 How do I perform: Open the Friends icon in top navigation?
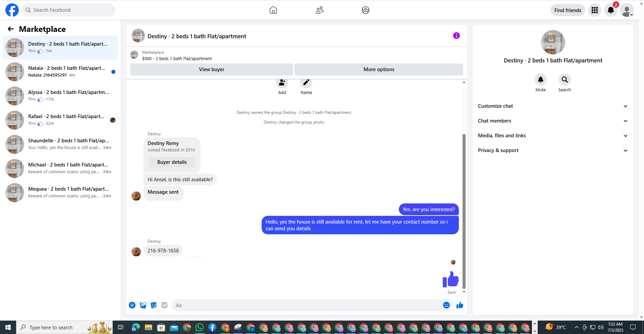320,10
